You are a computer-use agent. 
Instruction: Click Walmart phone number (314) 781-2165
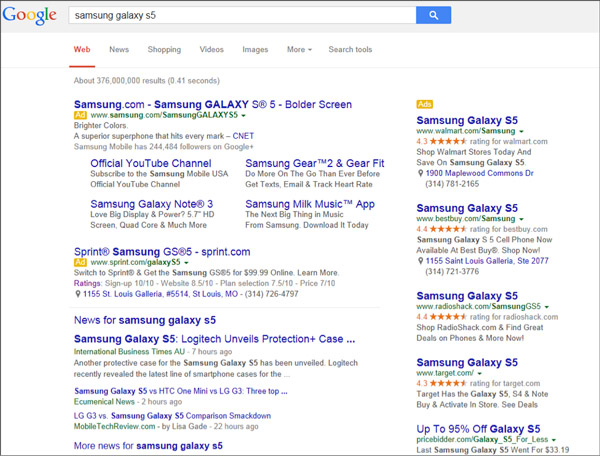point(452,184)
